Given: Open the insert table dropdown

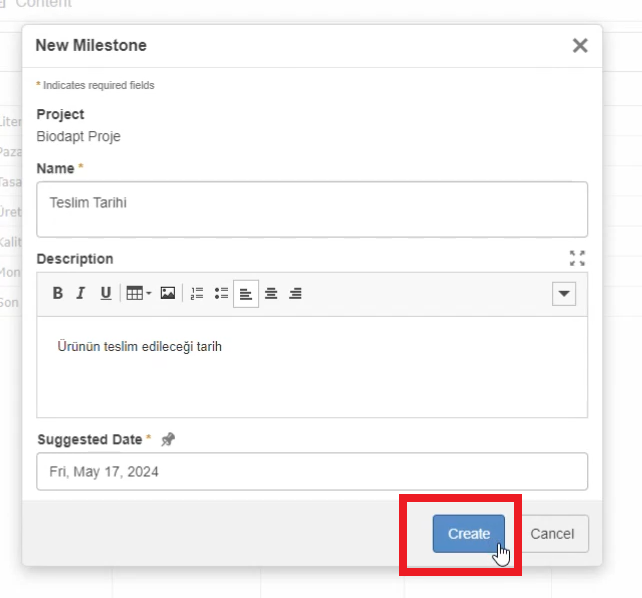Looking at the screenshot, I should (x=138, y=293).
